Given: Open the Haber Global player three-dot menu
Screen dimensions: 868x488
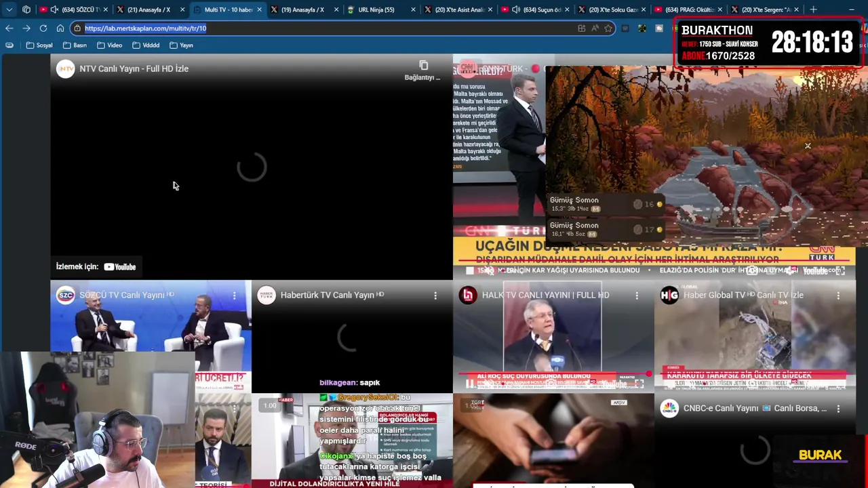Looking at the screenshot, I should (838, 296).
